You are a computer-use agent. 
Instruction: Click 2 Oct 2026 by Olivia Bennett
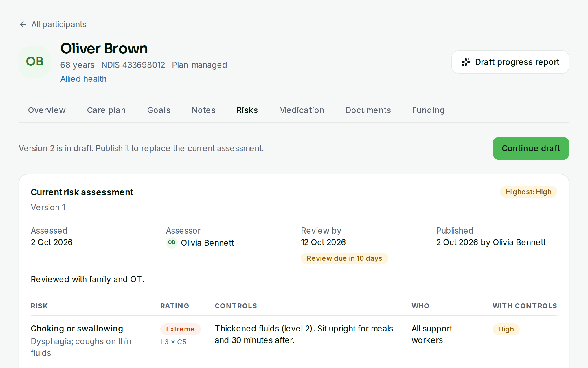pos(491,242)
